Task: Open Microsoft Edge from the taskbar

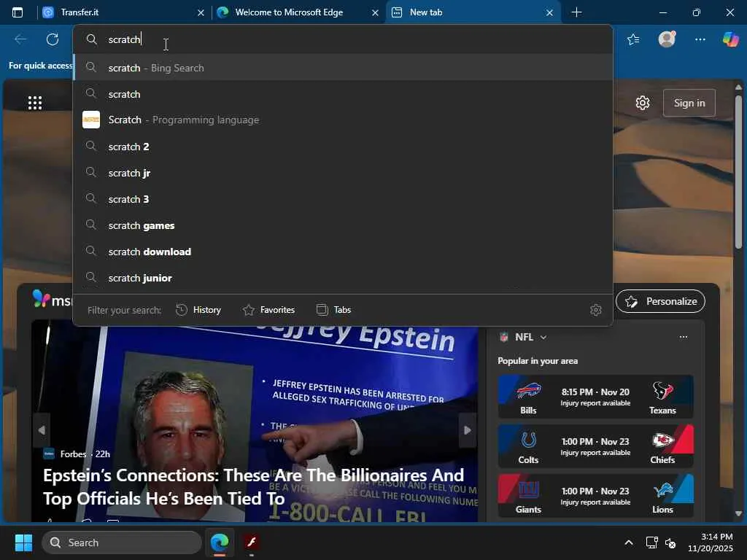Action: coord(220,542)
